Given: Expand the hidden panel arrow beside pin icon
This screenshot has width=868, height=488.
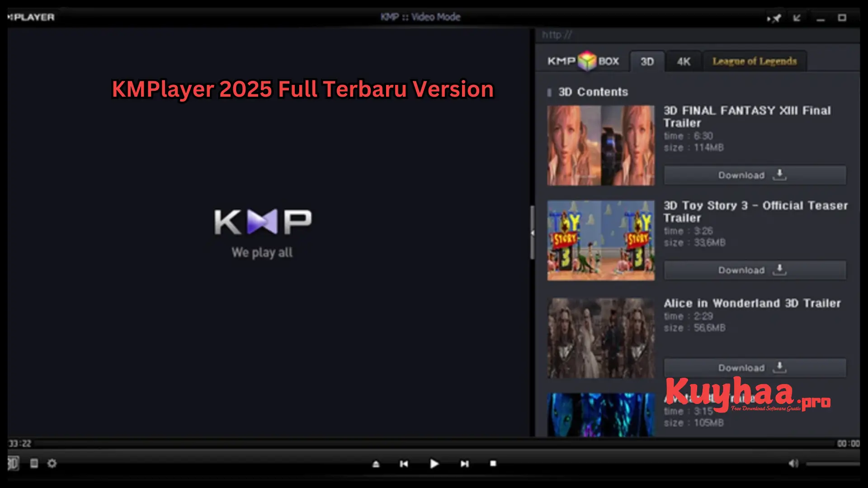Looking at the screenshot, I should (768, 18).
